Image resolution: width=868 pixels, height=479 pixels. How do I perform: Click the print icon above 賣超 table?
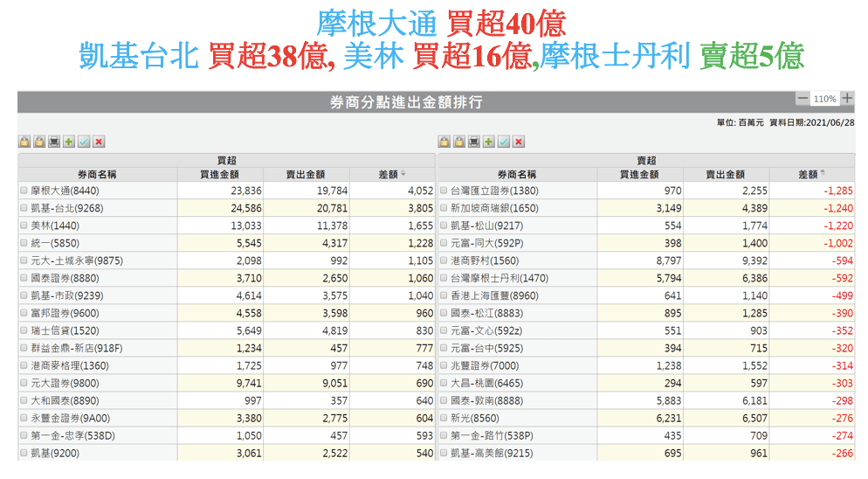coord(474,142)
